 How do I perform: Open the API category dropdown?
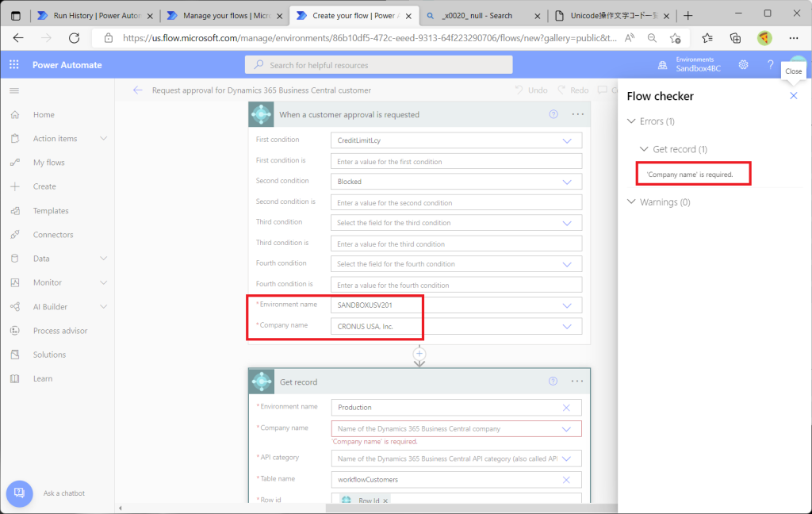(x=566, y=458)
